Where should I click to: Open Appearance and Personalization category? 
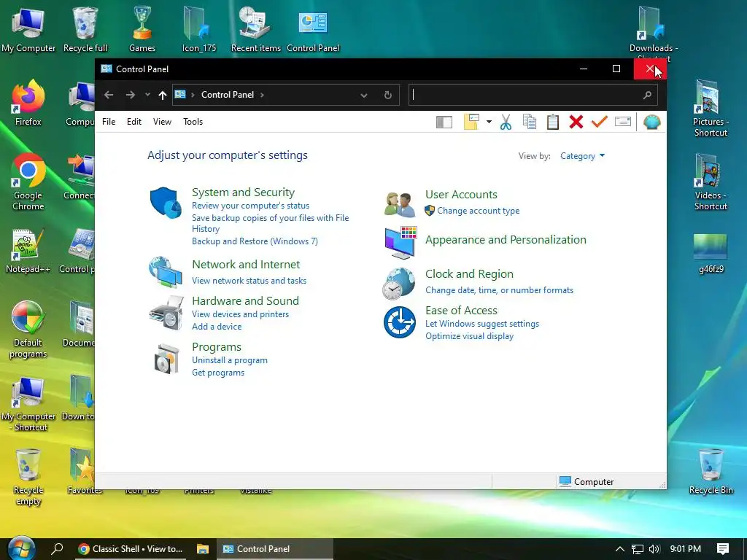point(506,239)
